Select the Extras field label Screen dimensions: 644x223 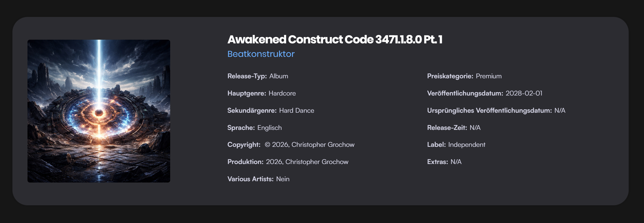click(x=437, y=162)
